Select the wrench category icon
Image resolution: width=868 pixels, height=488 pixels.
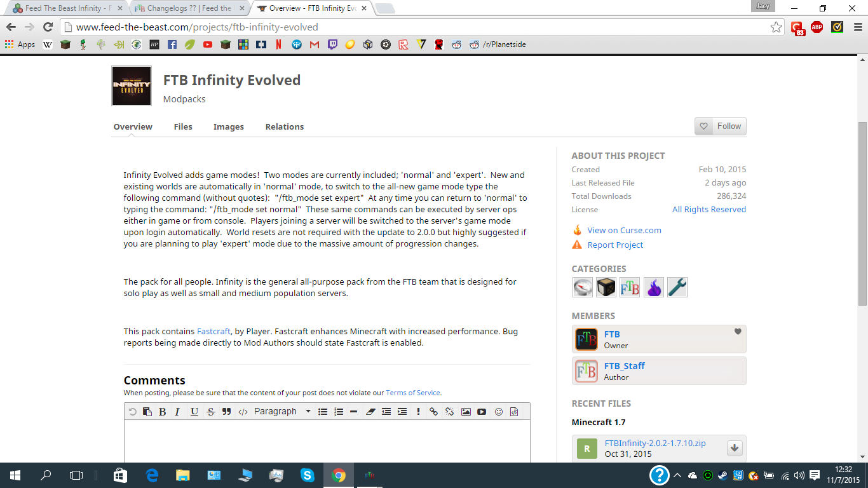coord(677,287)
